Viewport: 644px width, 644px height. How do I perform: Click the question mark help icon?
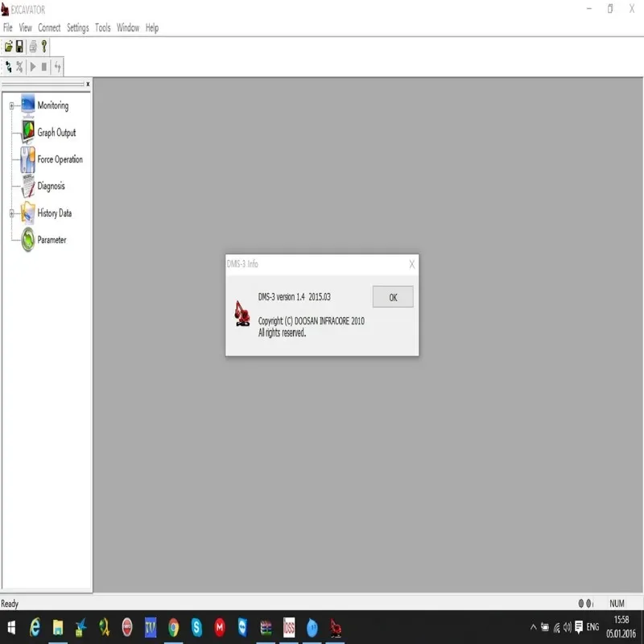44,47
